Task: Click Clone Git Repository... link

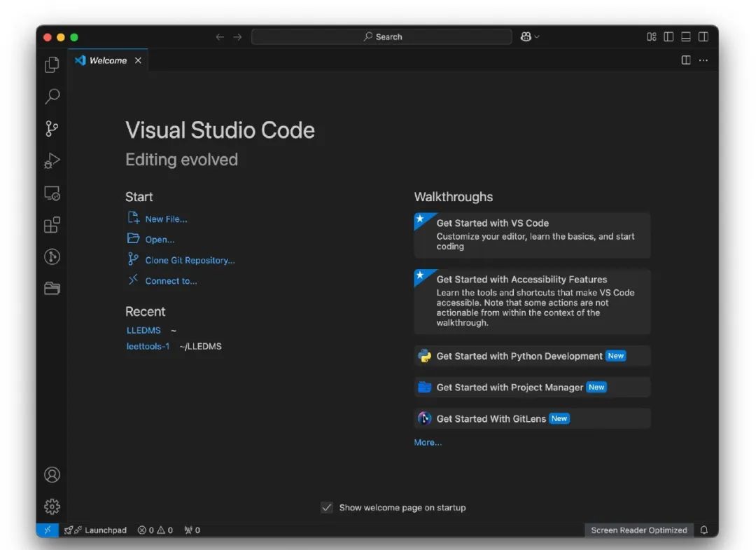Action: pyautogui.click(x=190, y=261)
